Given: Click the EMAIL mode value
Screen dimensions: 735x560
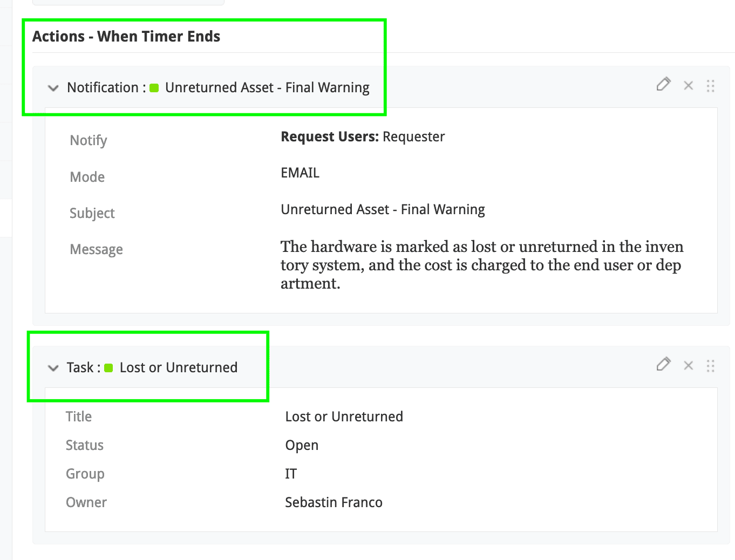Looking at the screenshot, I should pos(300,173).
